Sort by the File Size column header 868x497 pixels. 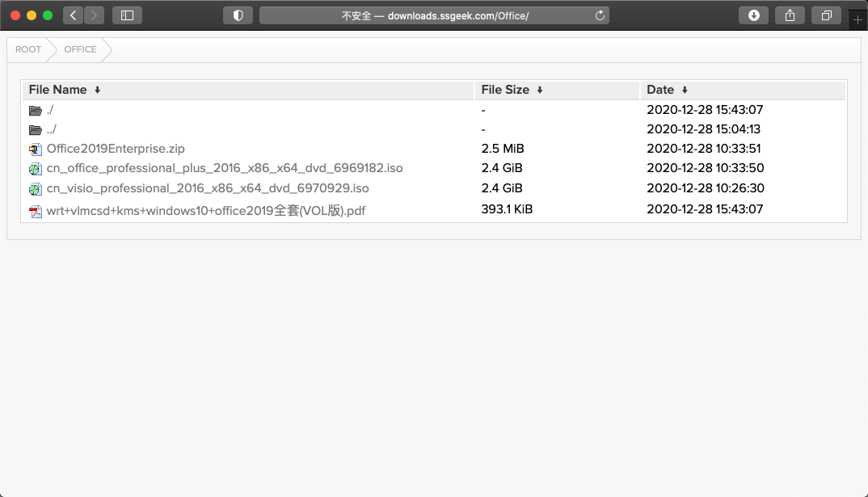coord(505,90)
